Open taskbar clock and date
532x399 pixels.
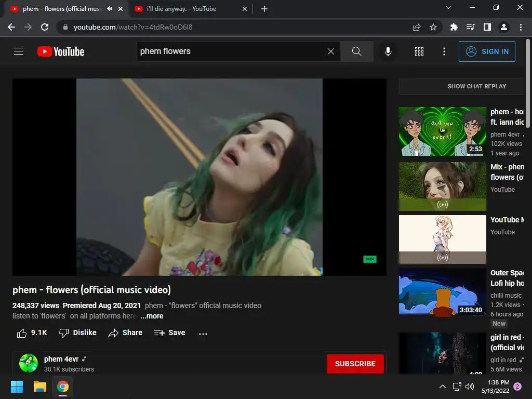[x=495, y=387]
